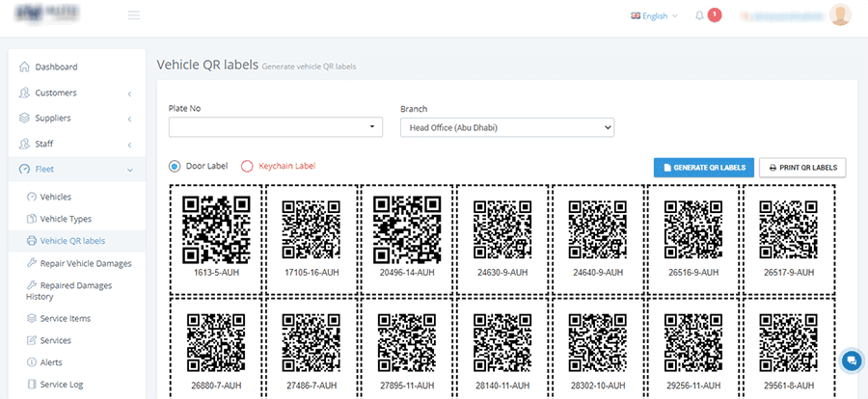The height and width of the screenshot is (399, 868).
Task: Collapse the Fleet menu chevron
Action: pyautogui.click(x=129, y=170)
